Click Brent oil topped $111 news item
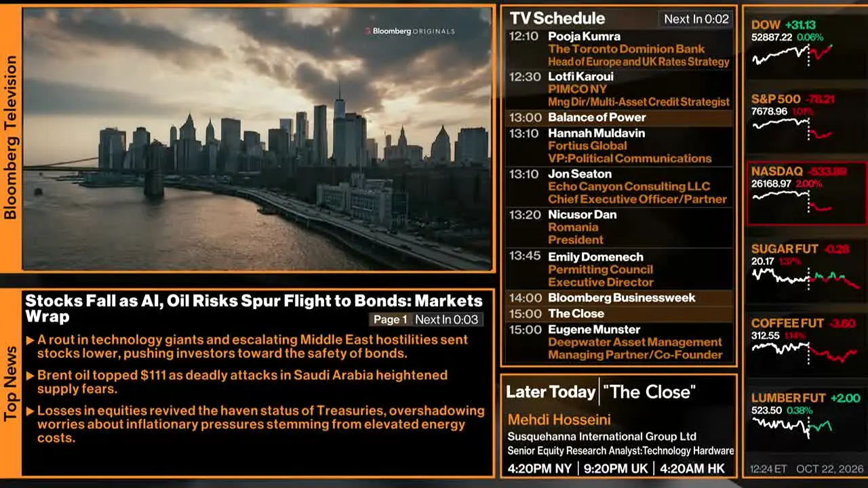 pos(242,382)
